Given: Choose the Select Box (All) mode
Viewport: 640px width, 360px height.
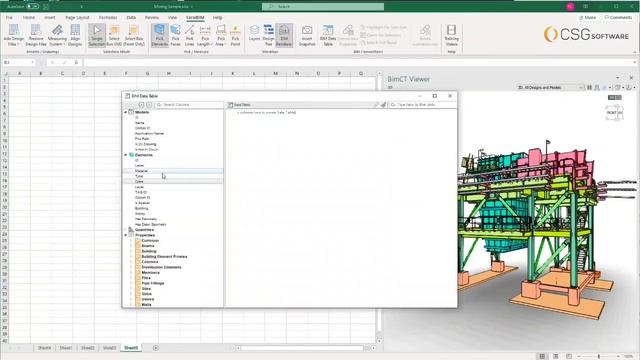Looking at the screenshot, I should tap(114, 35).
